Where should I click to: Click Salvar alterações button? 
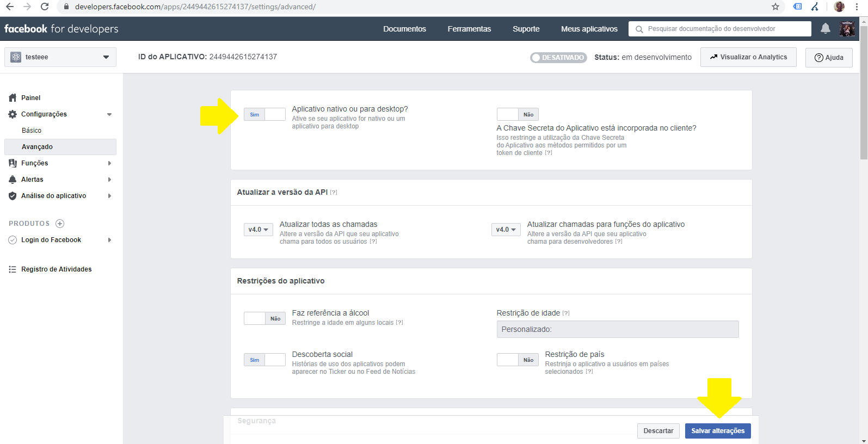[x=718, y=431]
